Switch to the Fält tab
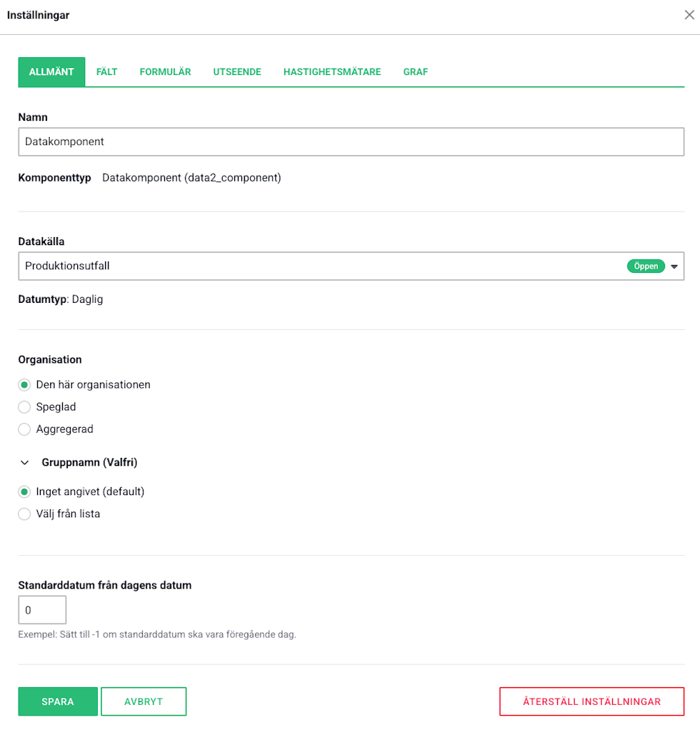The width and height of the screenshot is (700, 730). coord(106,72)
